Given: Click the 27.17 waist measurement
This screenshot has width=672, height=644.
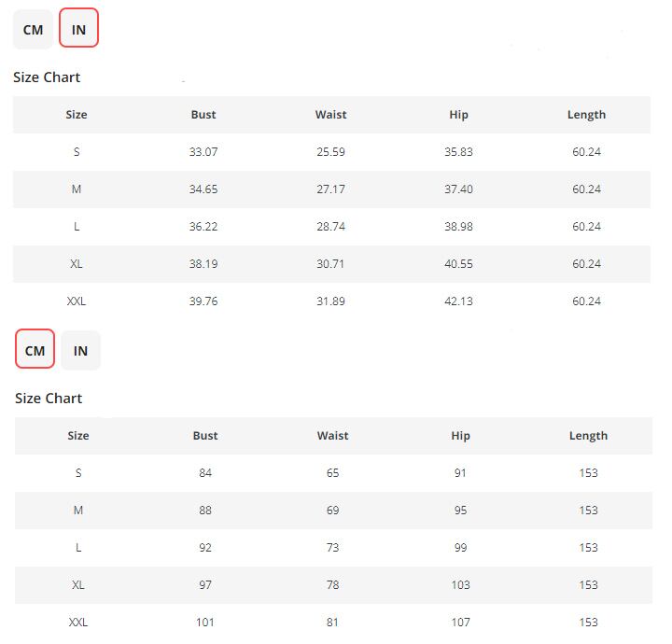Looking at the screenshot, I should point(330,189).
